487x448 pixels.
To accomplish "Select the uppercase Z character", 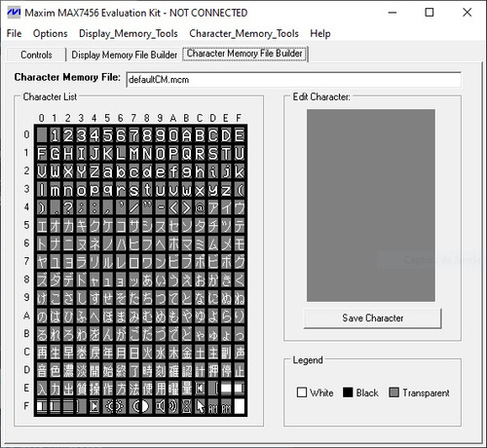I will tap(94, 171).
